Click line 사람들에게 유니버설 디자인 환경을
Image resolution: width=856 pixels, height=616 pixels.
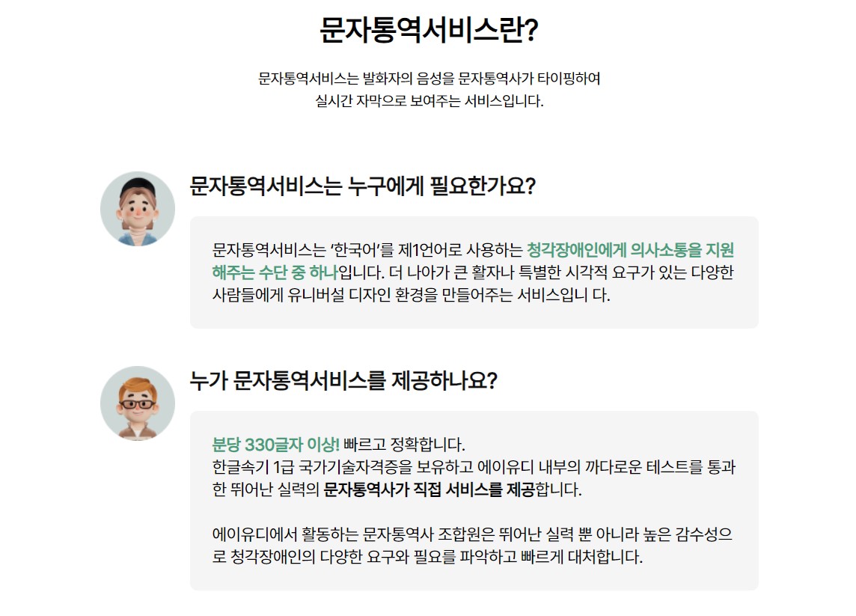411,295
